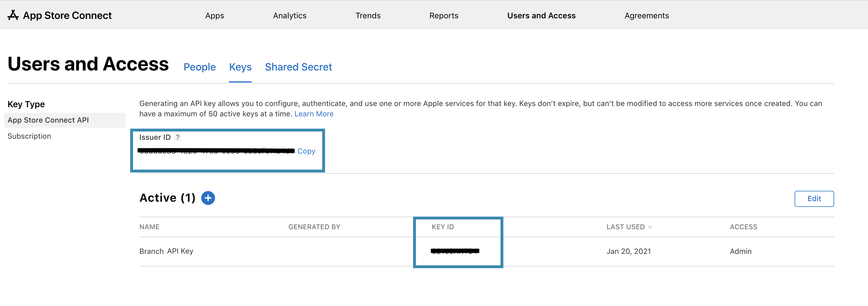This screenshot has width=868, height=306.
Task: Sort by Last Used column chevron
Action: (x=650, y=227)
